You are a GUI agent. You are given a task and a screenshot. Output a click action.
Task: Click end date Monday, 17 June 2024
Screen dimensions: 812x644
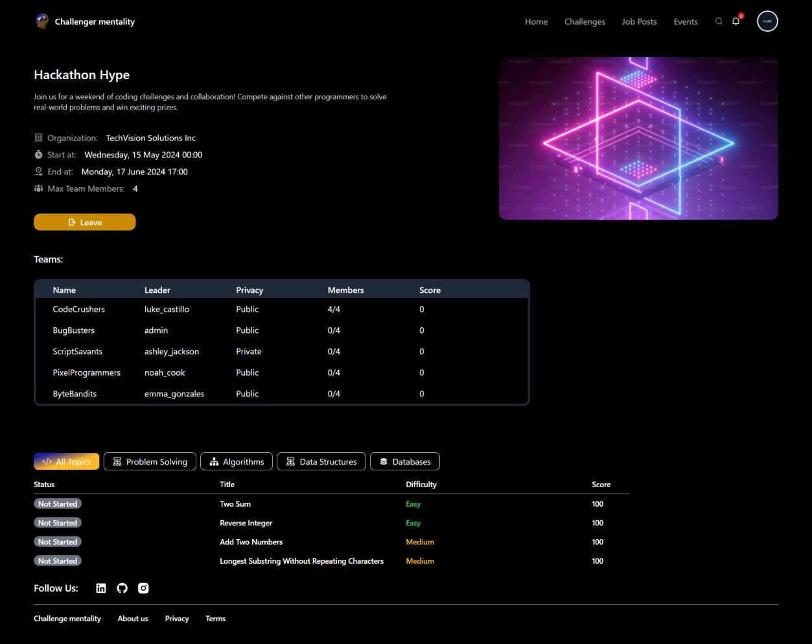(x=135, y=172)
